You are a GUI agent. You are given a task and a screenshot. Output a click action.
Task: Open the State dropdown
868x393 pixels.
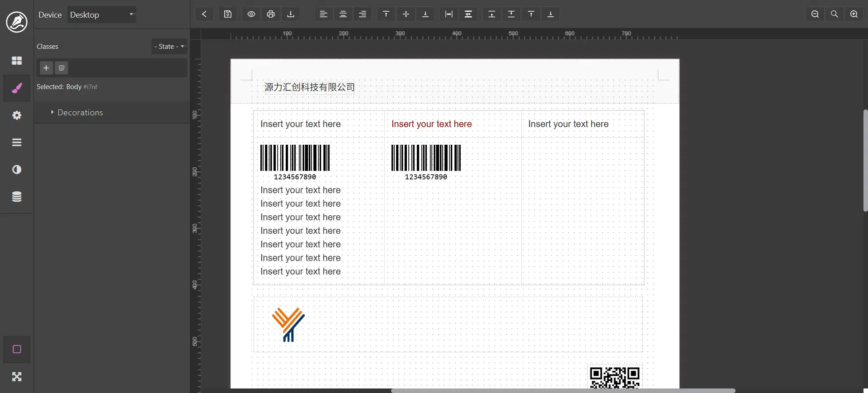pos(169,47)
